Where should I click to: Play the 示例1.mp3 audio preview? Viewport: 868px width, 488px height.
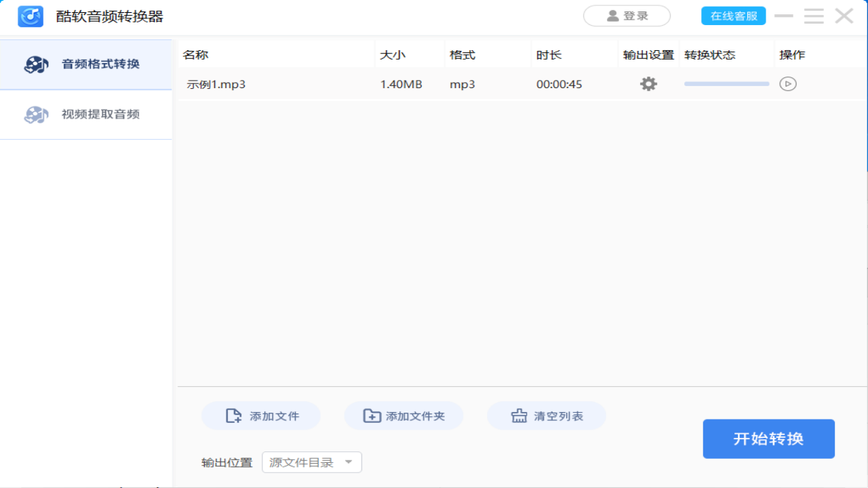[x=788, y=83]
